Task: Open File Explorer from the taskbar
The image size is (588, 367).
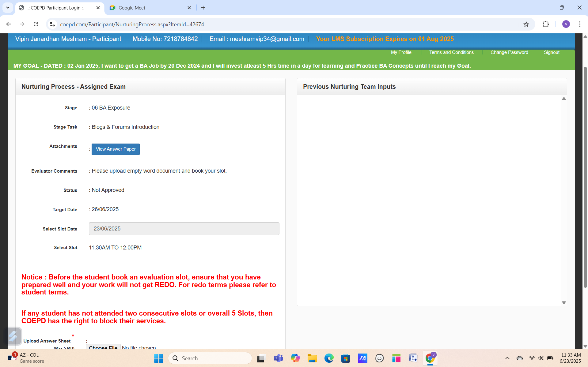Action: pyautogui.click(x=312, y=358)
